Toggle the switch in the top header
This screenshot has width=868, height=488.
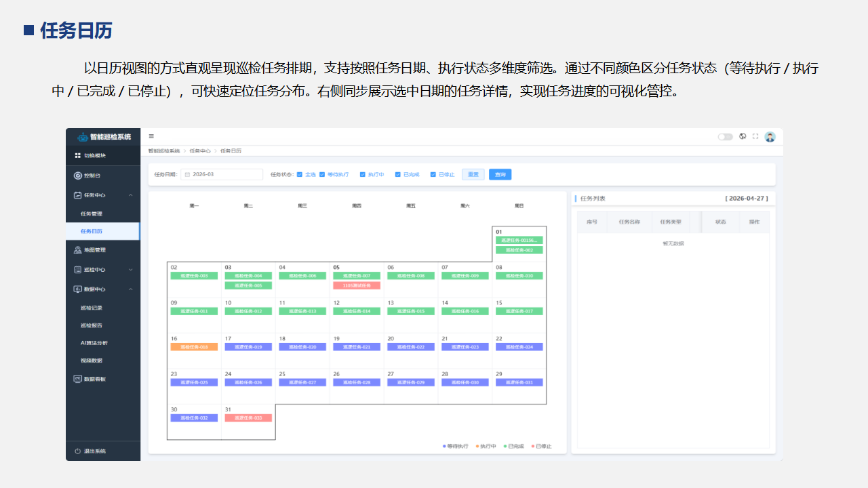point(726,136)
